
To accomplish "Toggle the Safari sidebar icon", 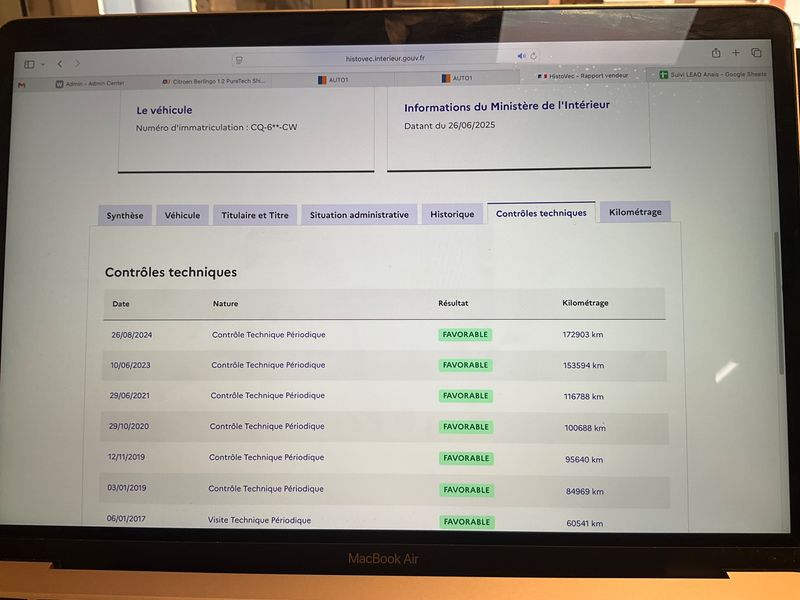I will pos(29,64).
